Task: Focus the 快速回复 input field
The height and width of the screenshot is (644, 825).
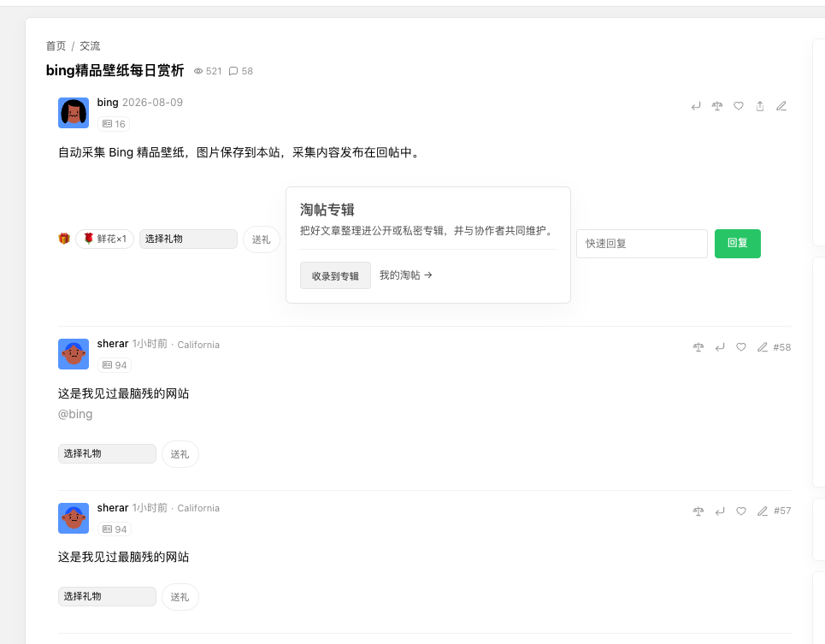Action: click(642, 244)
